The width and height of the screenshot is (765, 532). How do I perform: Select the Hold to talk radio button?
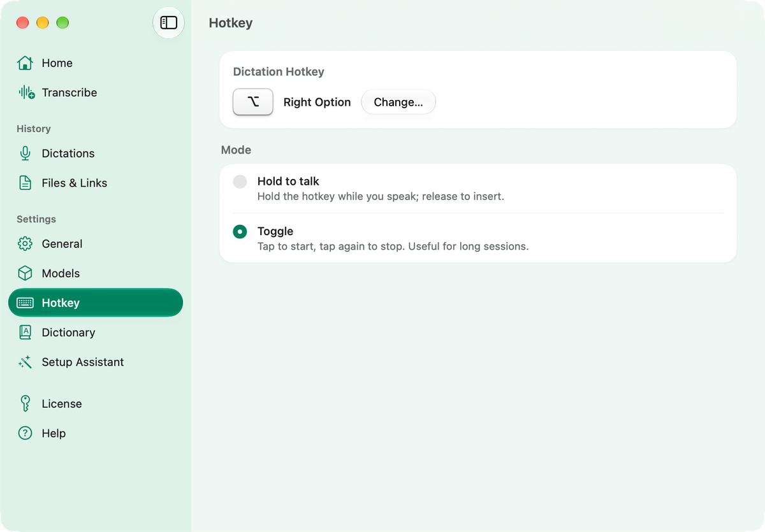pyautogui.click(x=240, y=182)
